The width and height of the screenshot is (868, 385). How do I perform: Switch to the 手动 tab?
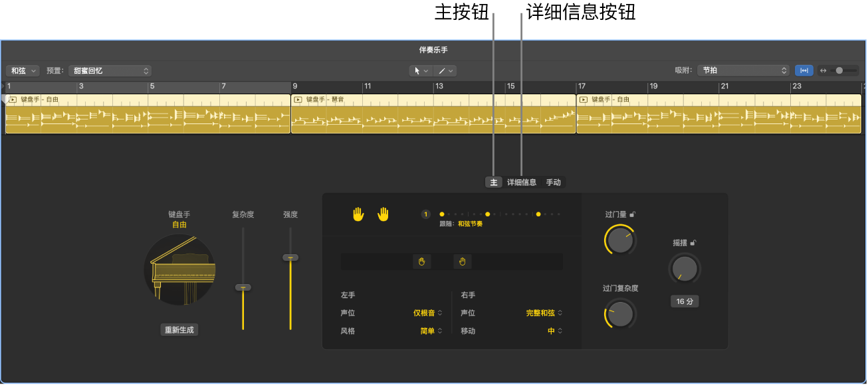click(554, 181)
